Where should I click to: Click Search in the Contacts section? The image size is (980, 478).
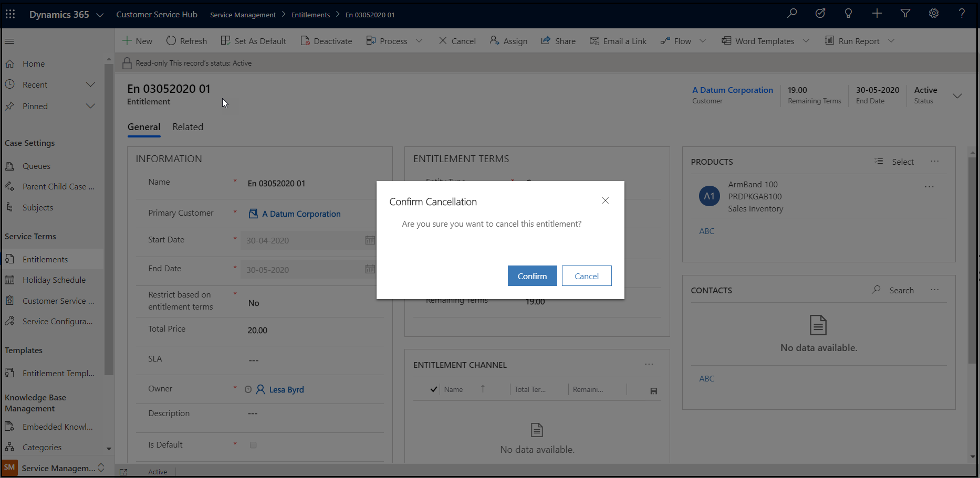[x=893, y=290]
